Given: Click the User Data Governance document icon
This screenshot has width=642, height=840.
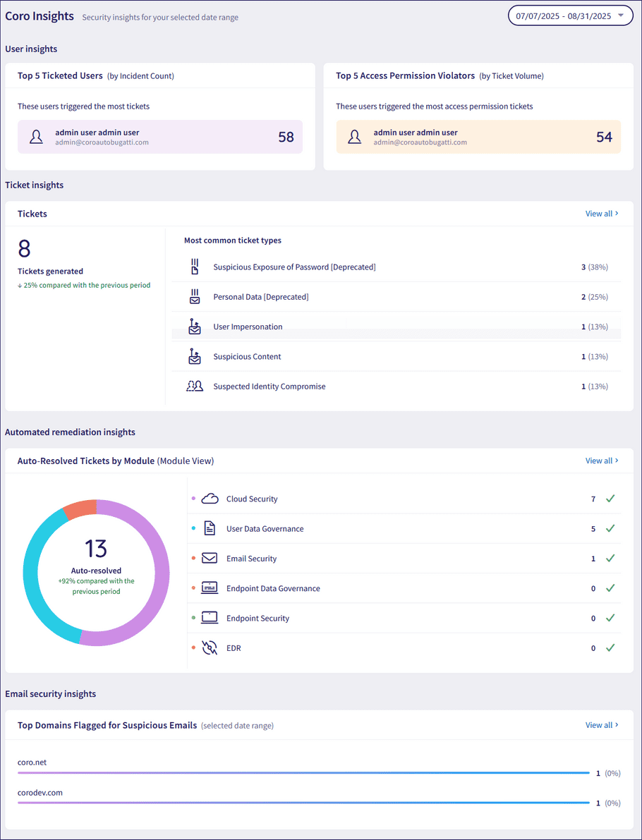Looking at the screenshot, I should click(210, 528).
